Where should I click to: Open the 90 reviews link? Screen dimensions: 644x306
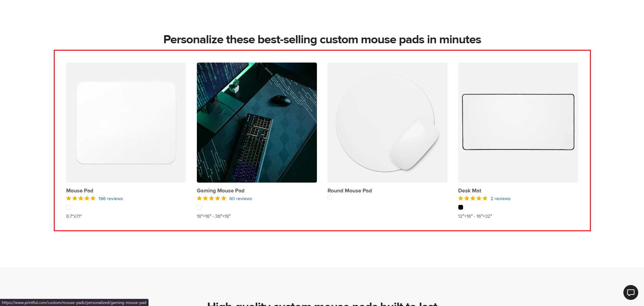240,199
